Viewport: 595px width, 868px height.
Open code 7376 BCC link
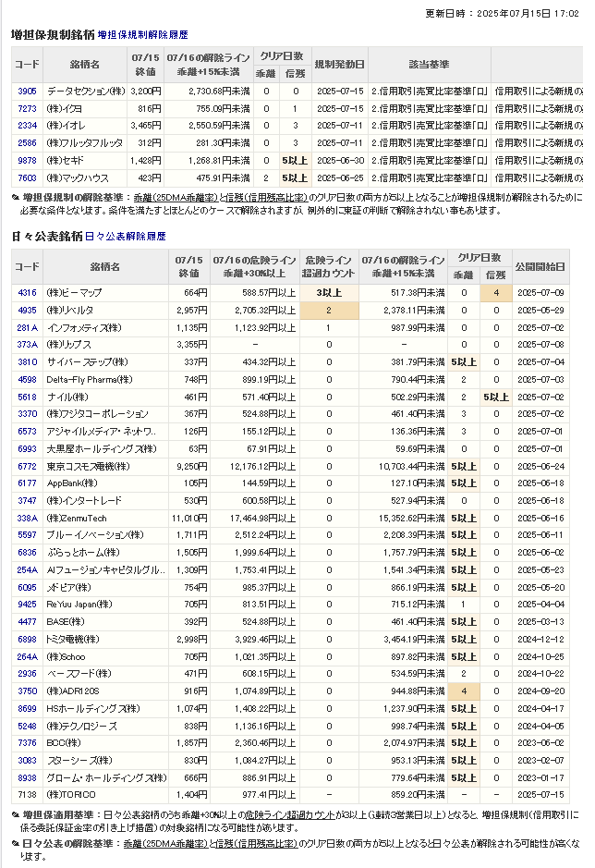27,743
